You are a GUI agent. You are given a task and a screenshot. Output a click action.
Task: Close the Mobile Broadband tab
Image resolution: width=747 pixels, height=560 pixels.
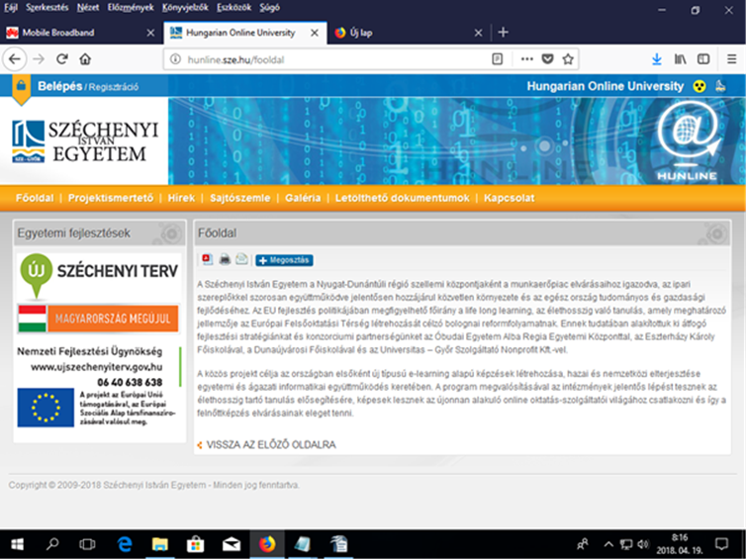[150, 33]
